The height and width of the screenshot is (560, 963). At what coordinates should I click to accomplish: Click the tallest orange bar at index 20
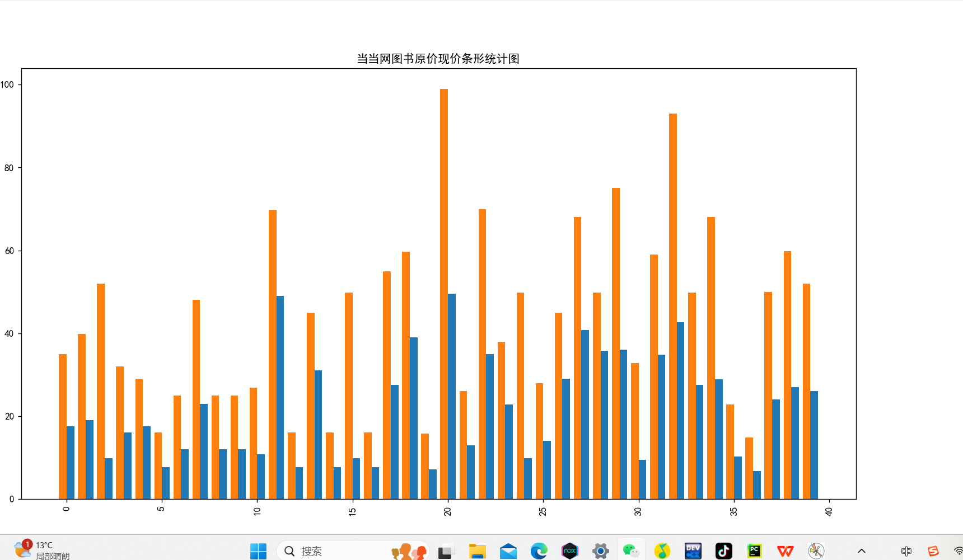coord(444,294)
